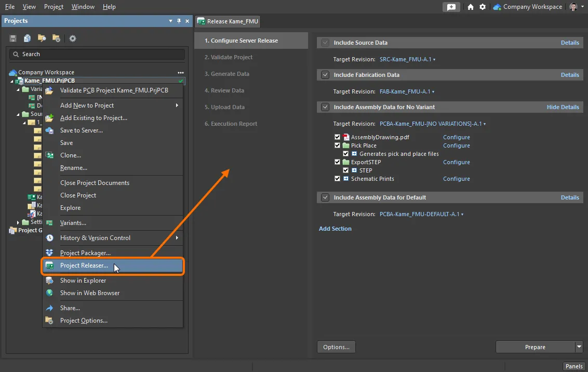Open the PCBA-Kame_FMU-DEFAULT-A.1 revision dropdown
Viewport: 588px width, 372px height.
pyautogui.click(x=421, y=214)
